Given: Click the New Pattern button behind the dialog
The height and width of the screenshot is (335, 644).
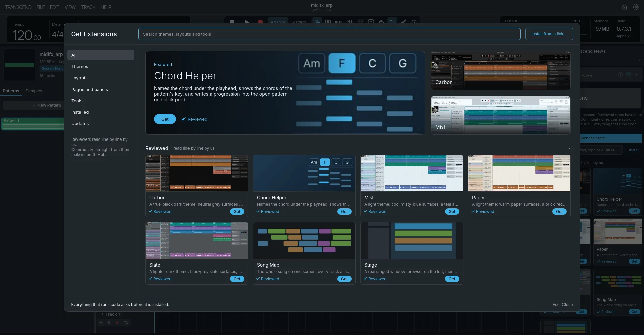Looking at the screenshot, I should 34,105.
